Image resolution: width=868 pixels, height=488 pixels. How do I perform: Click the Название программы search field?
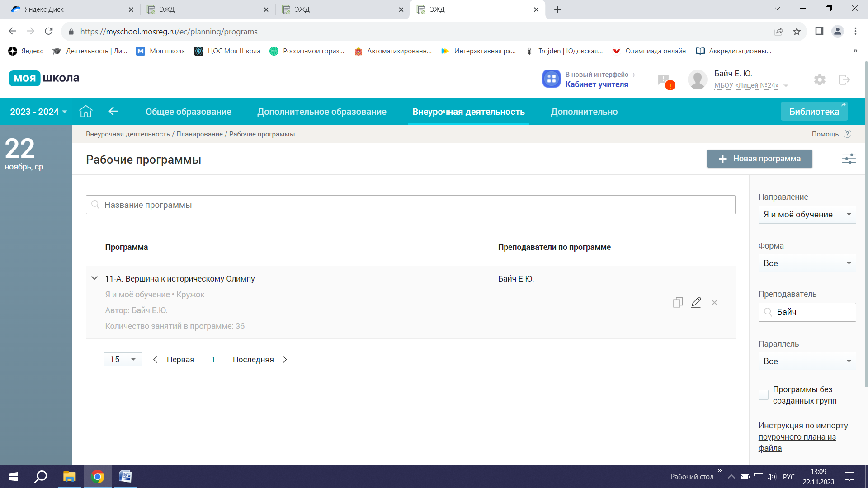pyautogui.click(x=410, y=205)
